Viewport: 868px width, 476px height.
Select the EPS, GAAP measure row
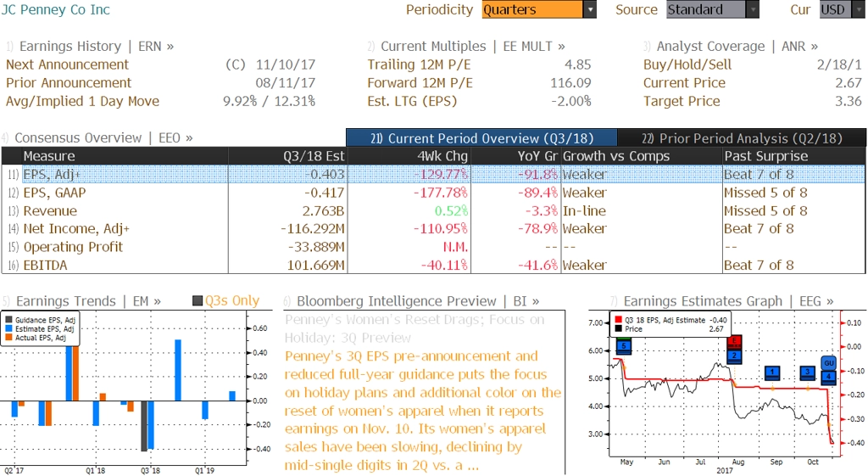point(433,193)
